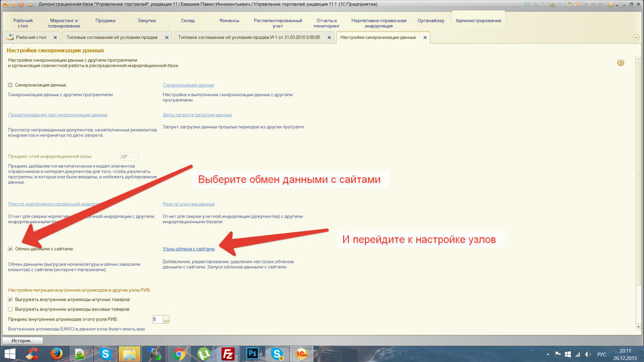Expand the open tabs list arrow
Image resolution: width=644 pixels, height=362 pixels.
pyautogui.click(x=636, y=38)
